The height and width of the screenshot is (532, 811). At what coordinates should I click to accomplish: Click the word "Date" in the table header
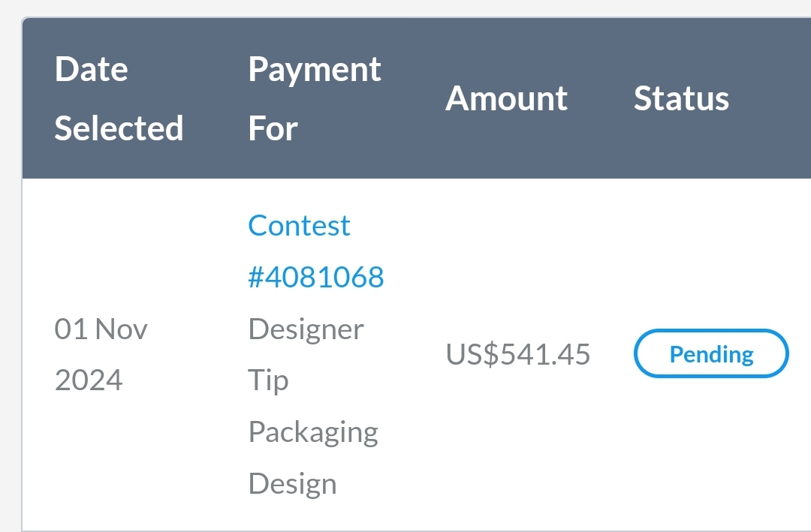point(91,70)
